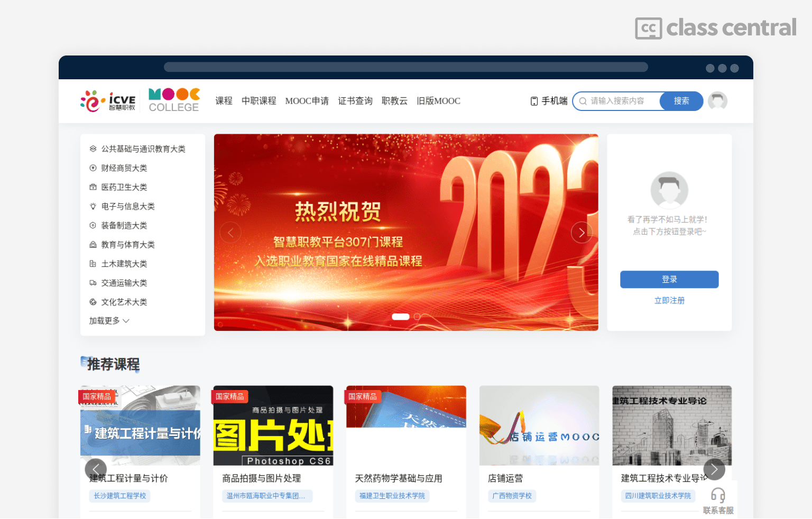Click the ICVE 智慧职教 logo

108,100
